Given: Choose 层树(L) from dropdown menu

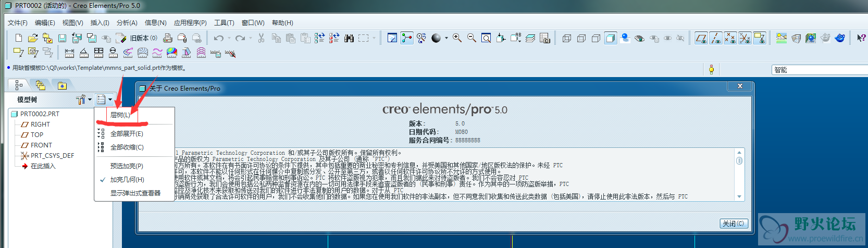Looking at the screenshot, I should pos(120,115).
